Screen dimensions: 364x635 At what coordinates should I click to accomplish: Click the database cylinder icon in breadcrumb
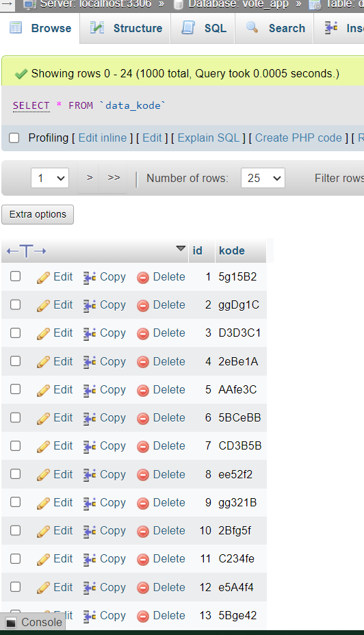tap(178, 5)
